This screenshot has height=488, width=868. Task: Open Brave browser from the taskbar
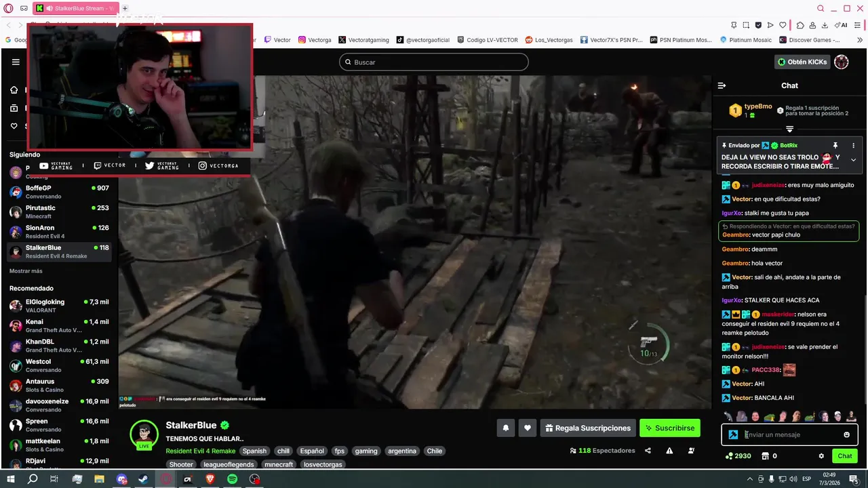pyautogui.click(x=210, y=479)
